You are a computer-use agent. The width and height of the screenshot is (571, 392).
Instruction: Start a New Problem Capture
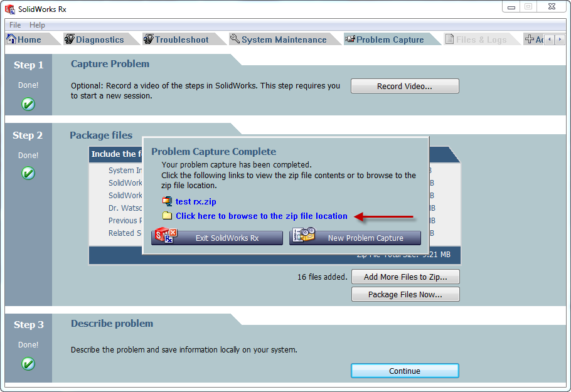[x=355, y=238]
